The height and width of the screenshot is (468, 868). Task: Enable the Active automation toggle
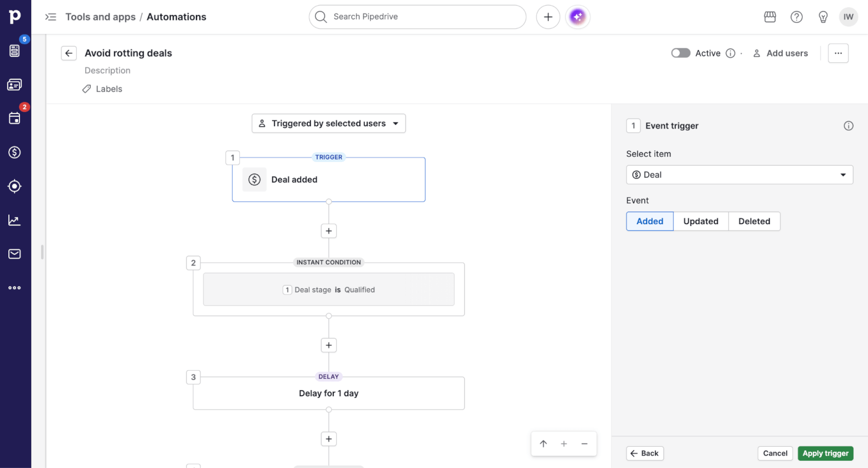[x=680, y=53]
